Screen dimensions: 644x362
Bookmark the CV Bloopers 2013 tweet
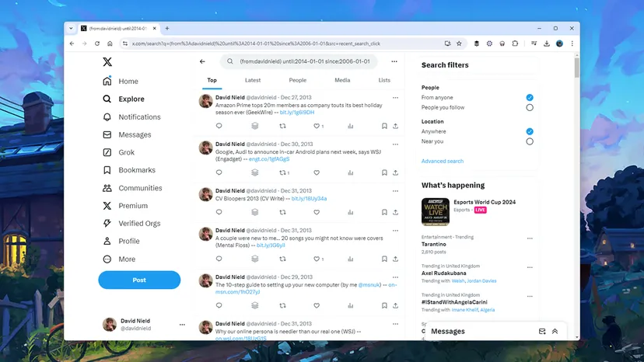[x=384, y=212]
